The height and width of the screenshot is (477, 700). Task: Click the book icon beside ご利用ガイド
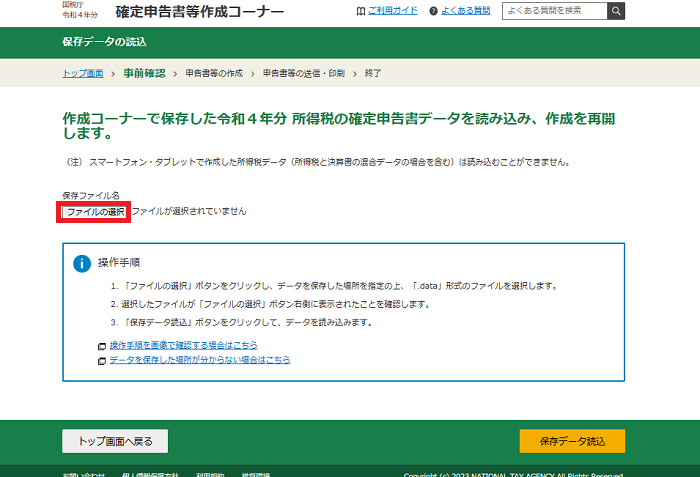point(360,11)
